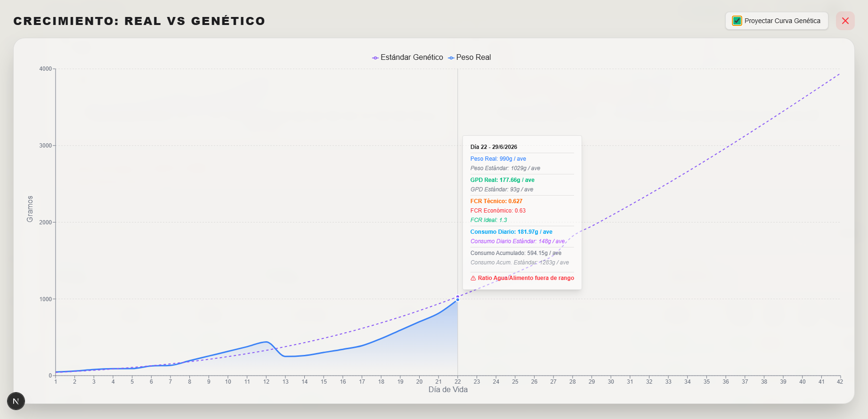Click 'Consumo Diario Estándar: 148g / ave'
This screenshot has width=868, height=419.
tap(518, 241)
